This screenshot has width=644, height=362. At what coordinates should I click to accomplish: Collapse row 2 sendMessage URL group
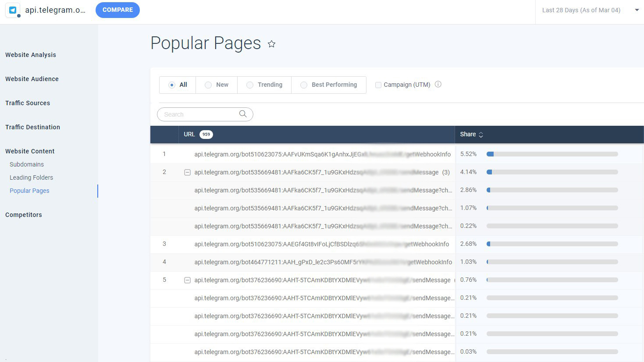click(x=187, y=172)
